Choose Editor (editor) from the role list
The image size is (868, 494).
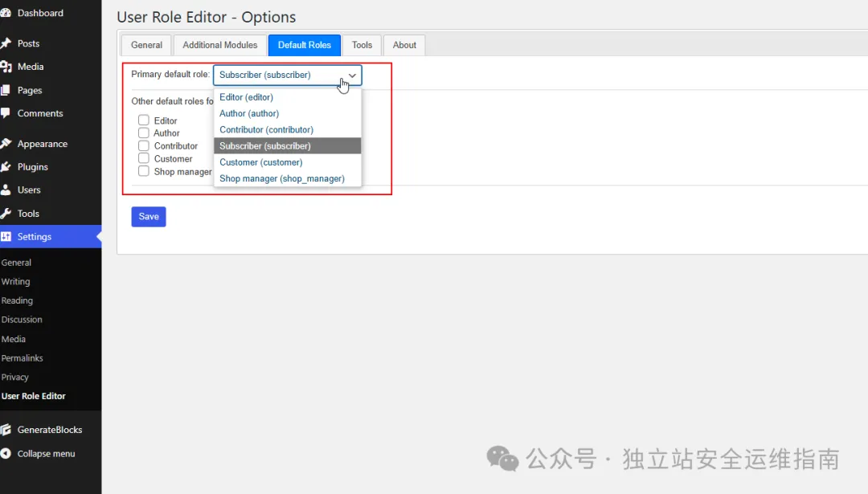[287, 97]
